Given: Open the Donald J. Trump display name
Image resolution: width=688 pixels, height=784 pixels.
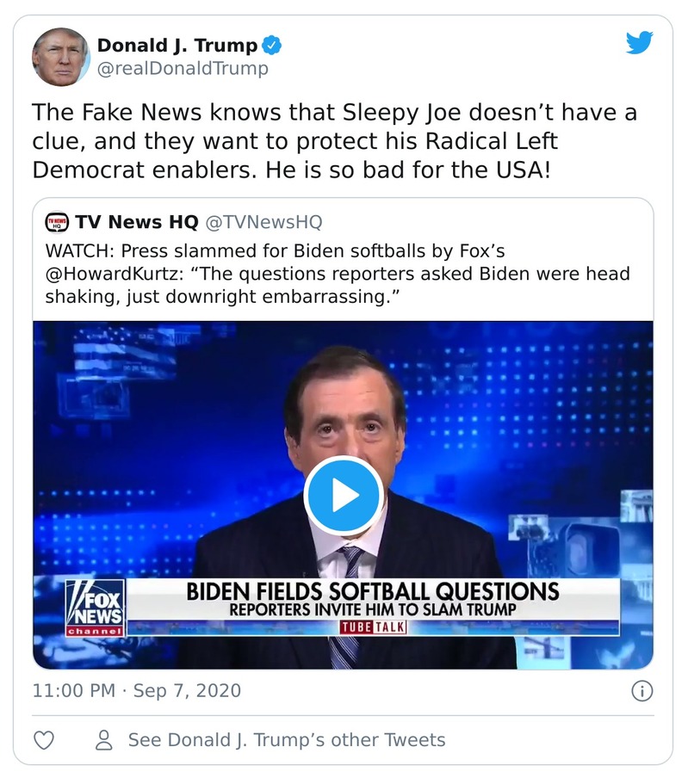Looking at the screenshot, I should pos(177,46).
